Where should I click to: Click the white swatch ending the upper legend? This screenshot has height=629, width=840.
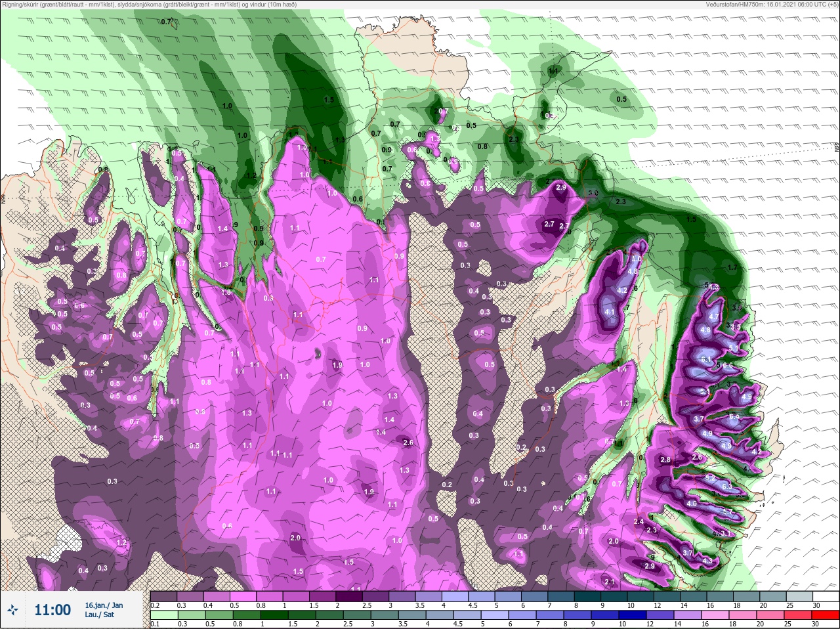click(826, 596)
